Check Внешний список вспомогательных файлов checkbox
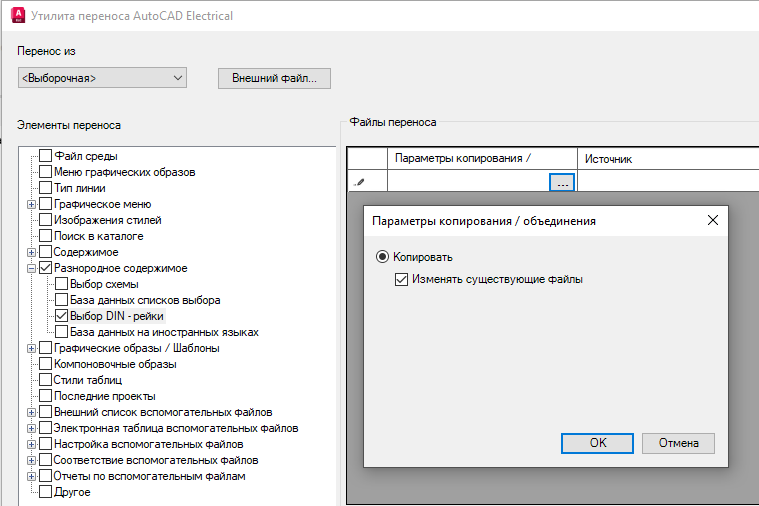Viewport: 759px width, 506px height. tap(46, 412)
